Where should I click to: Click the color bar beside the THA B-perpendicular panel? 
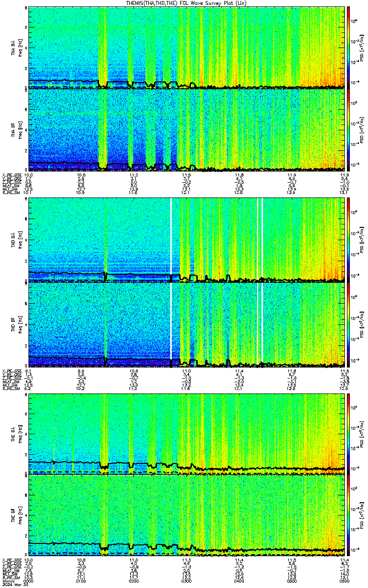coord(348,47)
